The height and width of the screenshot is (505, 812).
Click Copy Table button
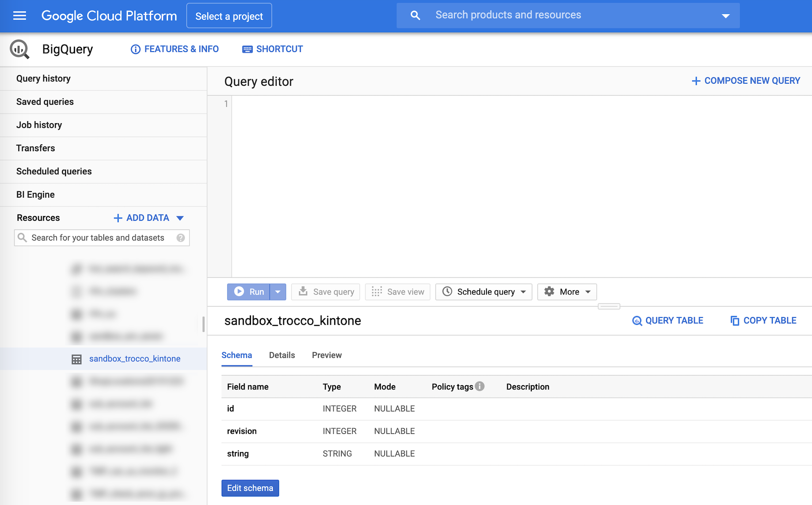pyautogui.click(x=763, y=320)
